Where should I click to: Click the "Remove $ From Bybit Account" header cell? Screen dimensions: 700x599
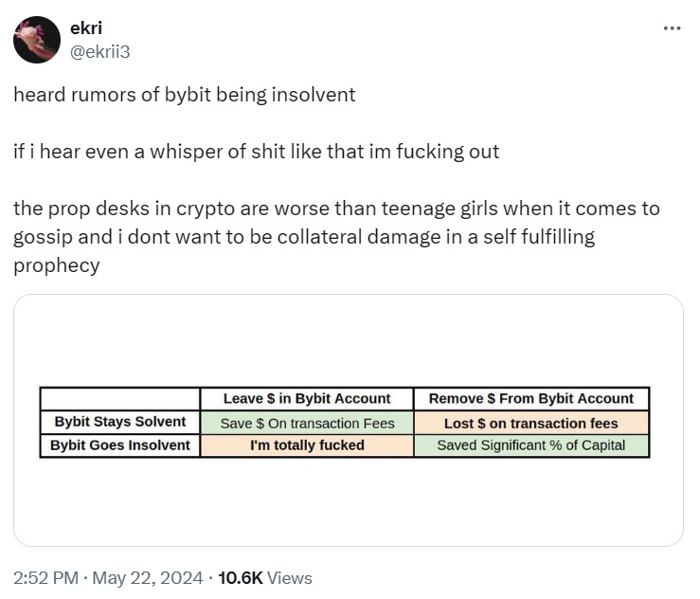pos(531,398)
